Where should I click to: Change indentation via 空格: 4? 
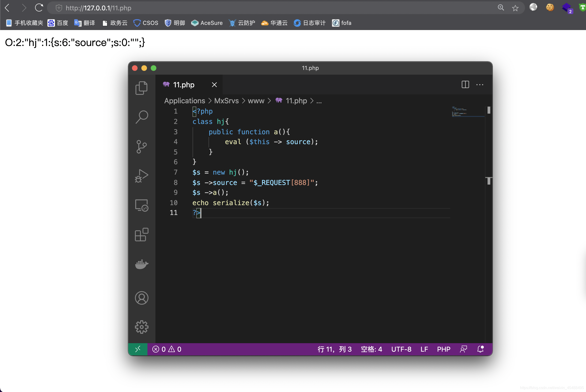click(x=371, y=349)
